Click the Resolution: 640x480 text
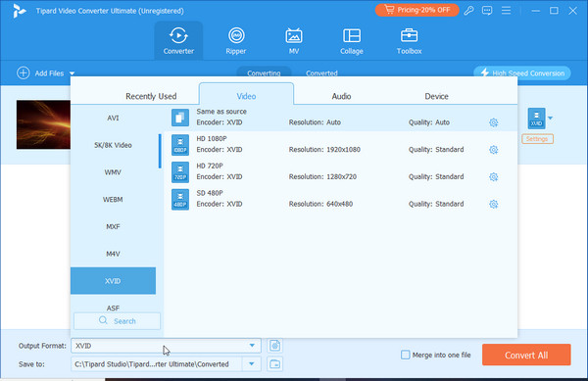This screenshot has width=588, height=381. coord(320,204)
